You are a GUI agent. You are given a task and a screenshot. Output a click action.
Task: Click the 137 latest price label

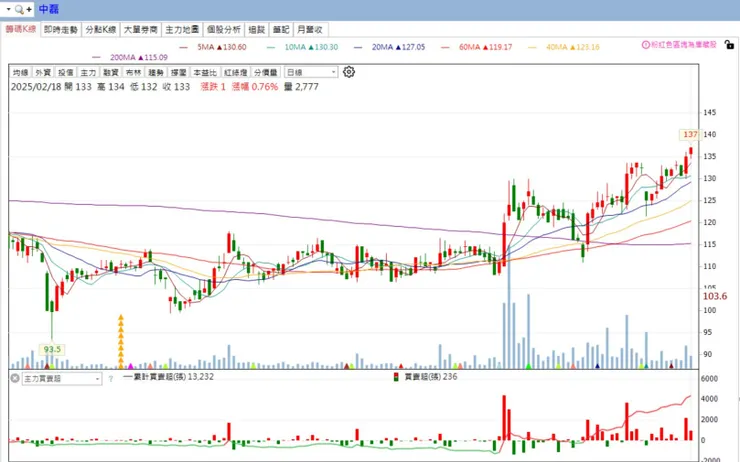coord(690,134)
